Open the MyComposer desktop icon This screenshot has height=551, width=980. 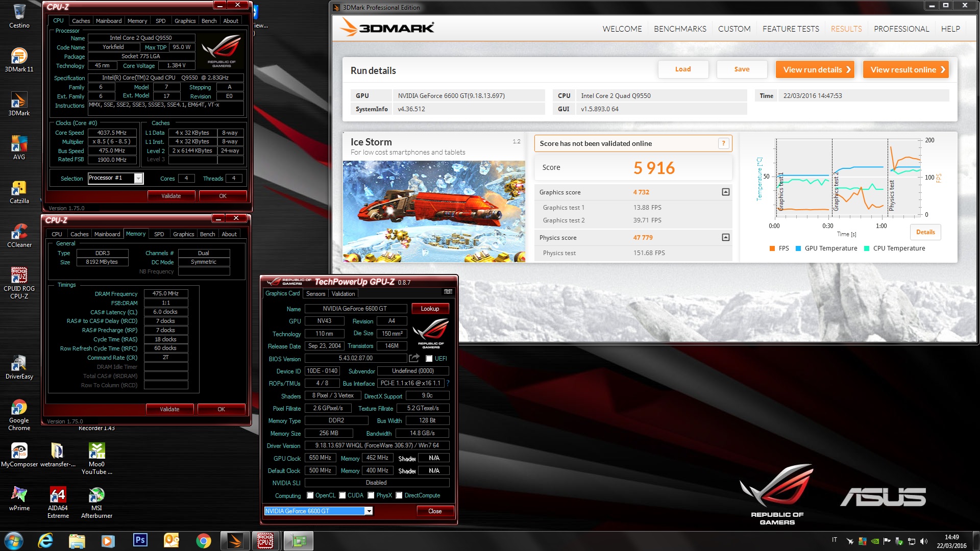(19, 455)
